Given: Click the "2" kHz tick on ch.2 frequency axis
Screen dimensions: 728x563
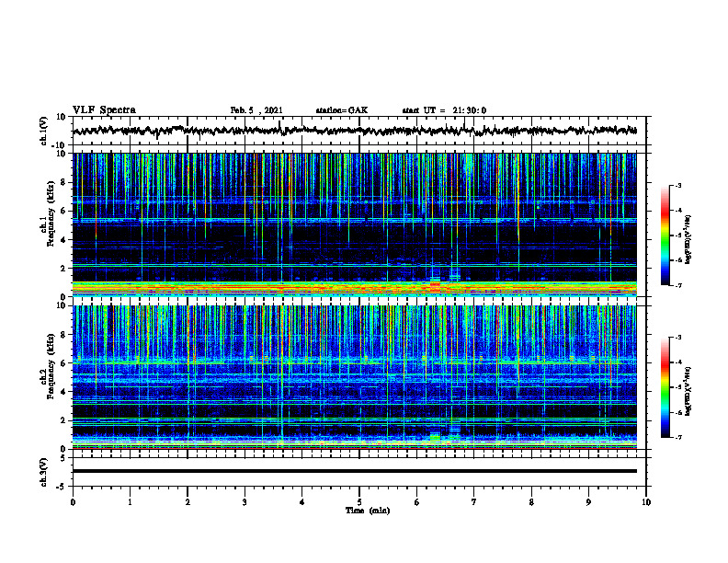Looking at the screenshot, I should pos(63,420).
